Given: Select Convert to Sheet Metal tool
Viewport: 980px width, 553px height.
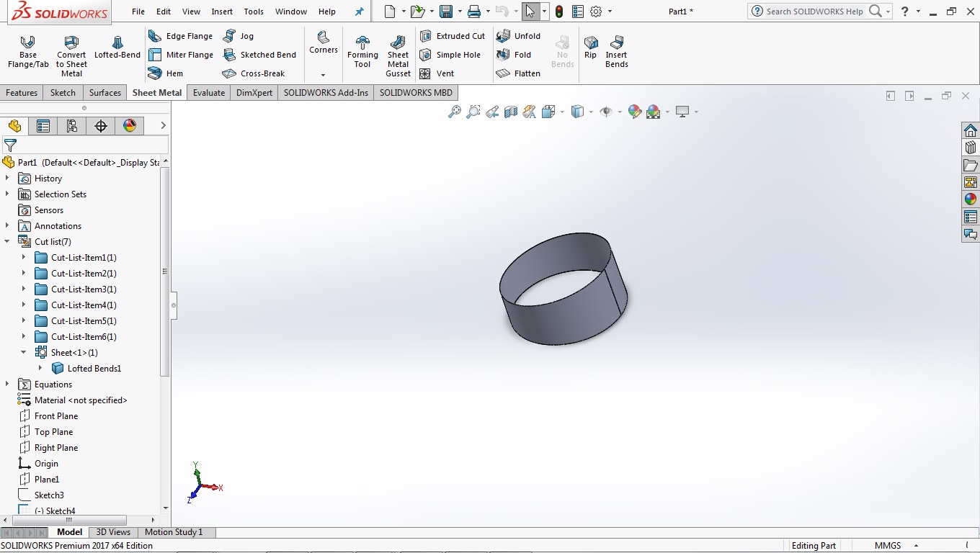Looking at the screenshot, I should pyautogui.click(x=71, y=56).
